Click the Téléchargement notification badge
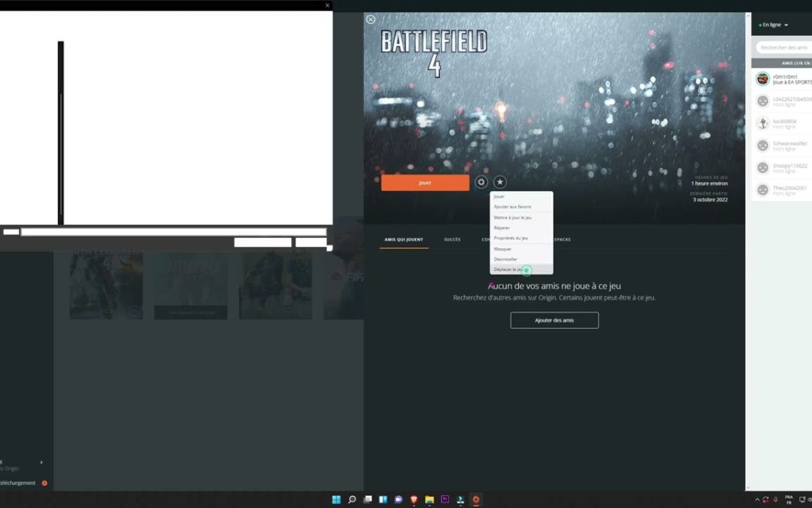The image size is (812, 508). point(44,483)
